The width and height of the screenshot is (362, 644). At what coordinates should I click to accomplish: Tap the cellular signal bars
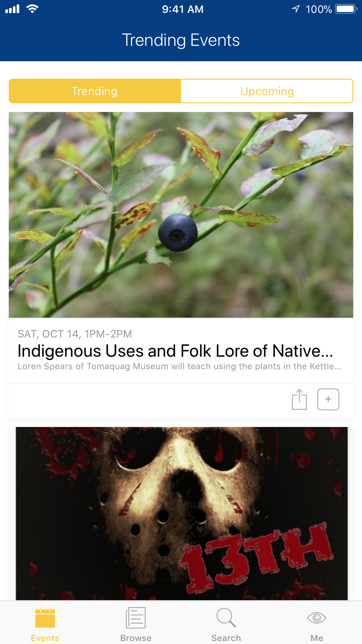click(x=12, y=9)
